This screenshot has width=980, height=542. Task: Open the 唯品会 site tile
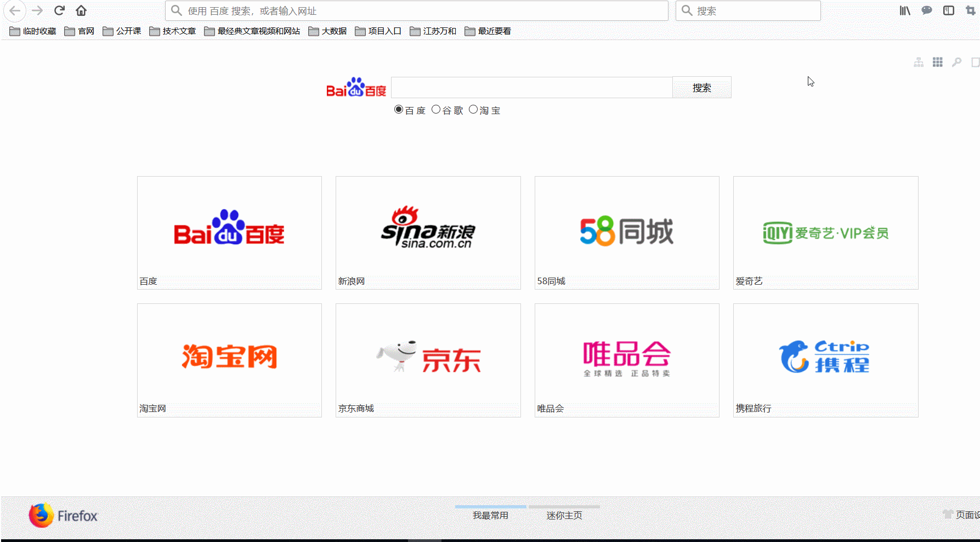click(x=627, y=360)
